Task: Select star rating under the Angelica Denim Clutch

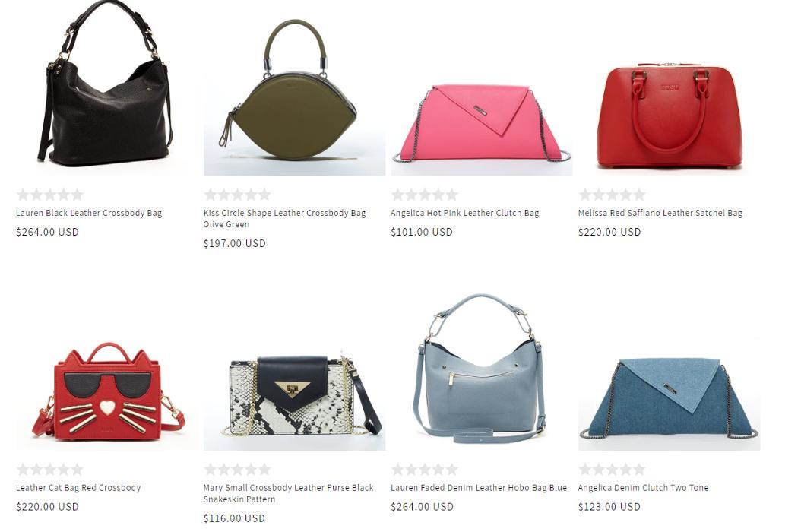Action: (x=612, y=470)
